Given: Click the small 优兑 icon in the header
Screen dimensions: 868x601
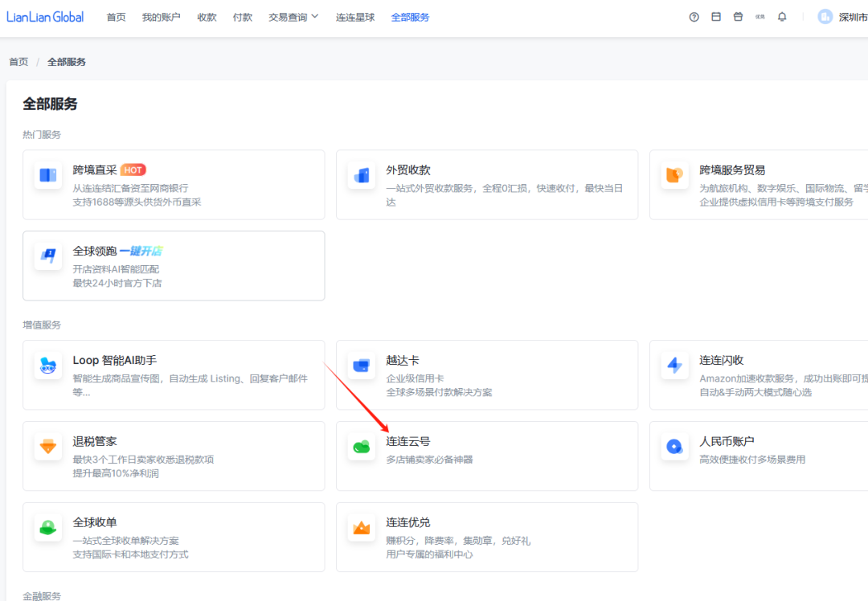Looking at the screenshot, I should (x=760, y=17).
